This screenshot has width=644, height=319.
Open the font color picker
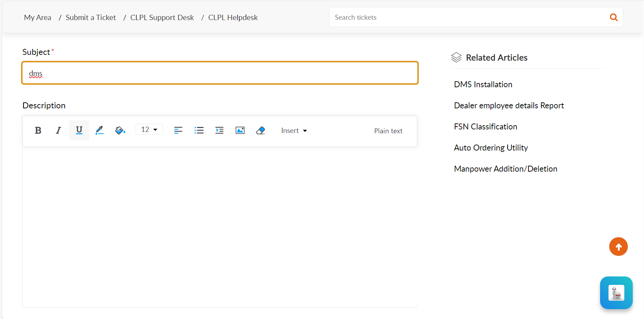(99, 130)
